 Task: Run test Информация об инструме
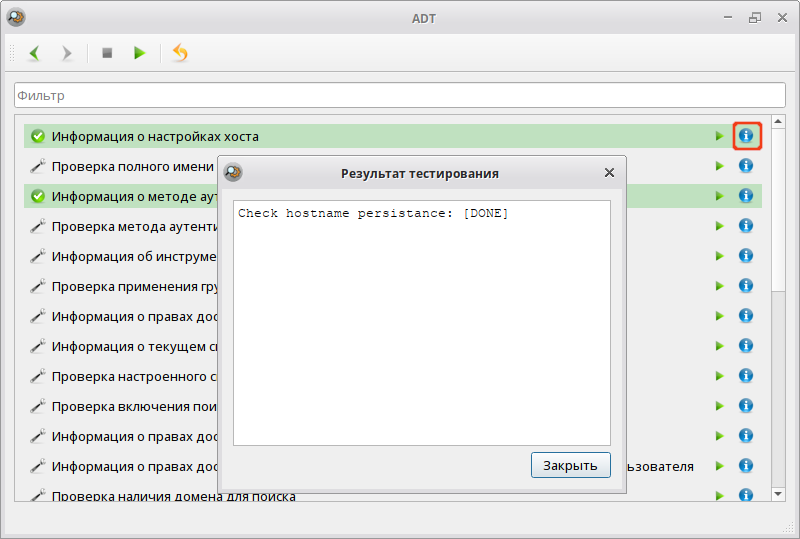pos(719,256)
